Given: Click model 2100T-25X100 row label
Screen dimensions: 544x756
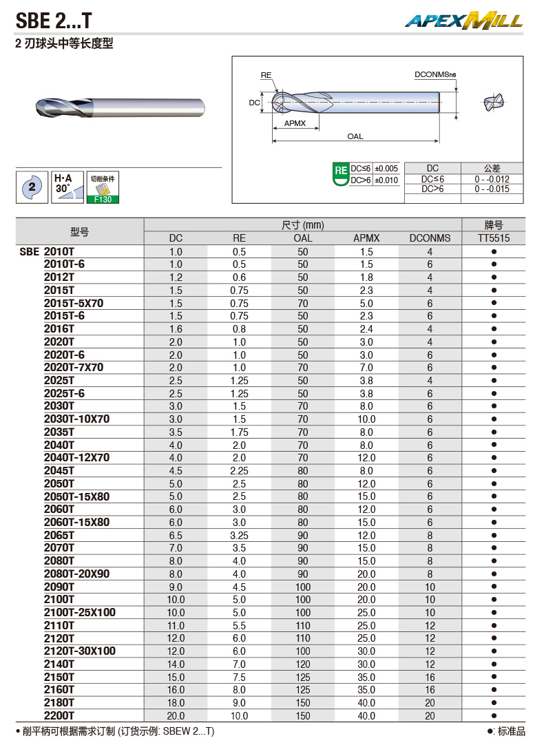Looking at the screenshot, I should pos(80,612).
